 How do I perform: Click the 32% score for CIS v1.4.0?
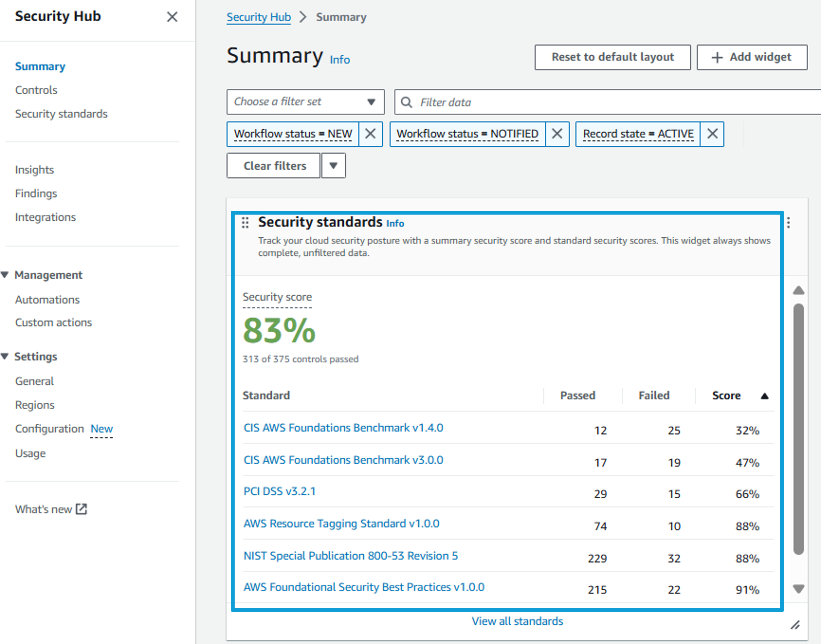click(x=747, y=431)
